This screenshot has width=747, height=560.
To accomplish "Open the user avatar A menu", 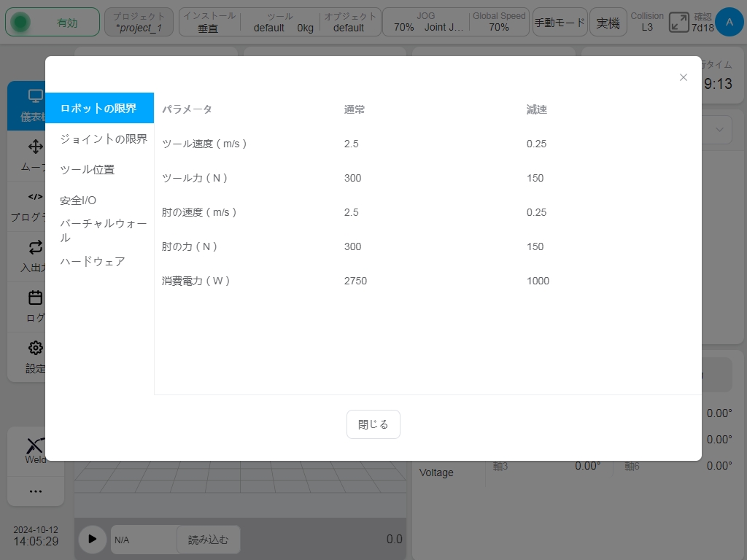I will tap(729, 22).
